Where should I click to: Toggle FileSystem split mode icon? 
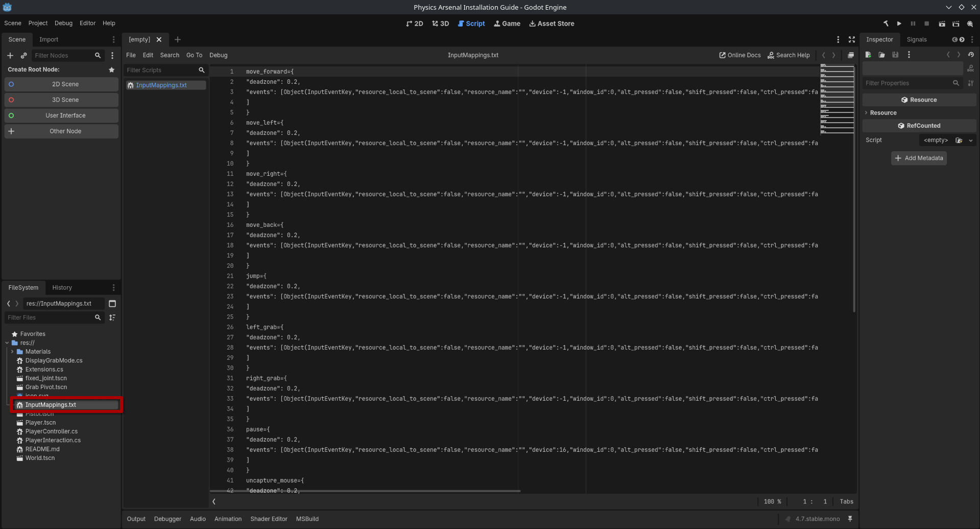112,304
